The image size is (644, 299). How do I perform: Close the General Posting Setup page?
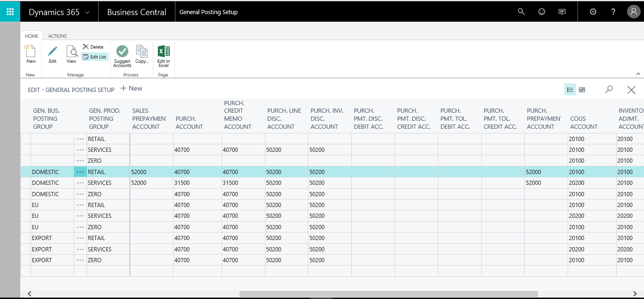tap(631, 90)
